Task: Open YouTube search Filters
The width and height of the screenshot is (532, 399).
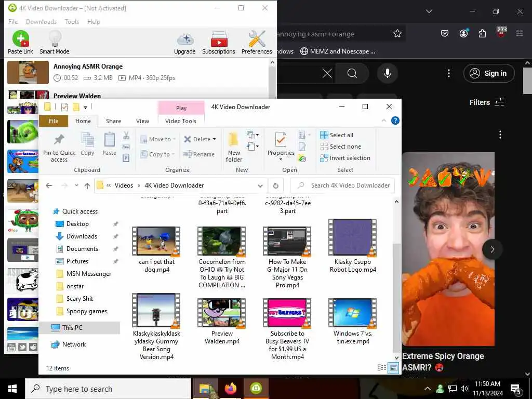Action: pos(486,102)
